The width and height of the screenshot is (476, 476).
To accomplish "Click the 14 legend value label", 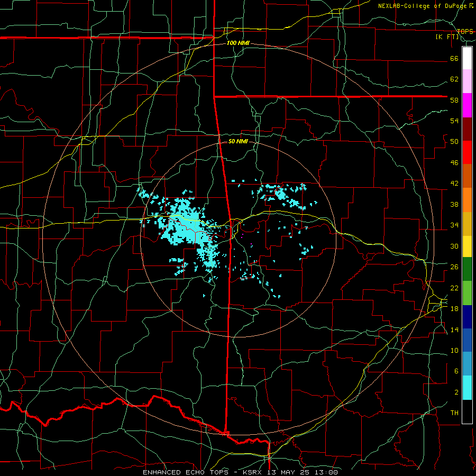I will pos(454,329).
